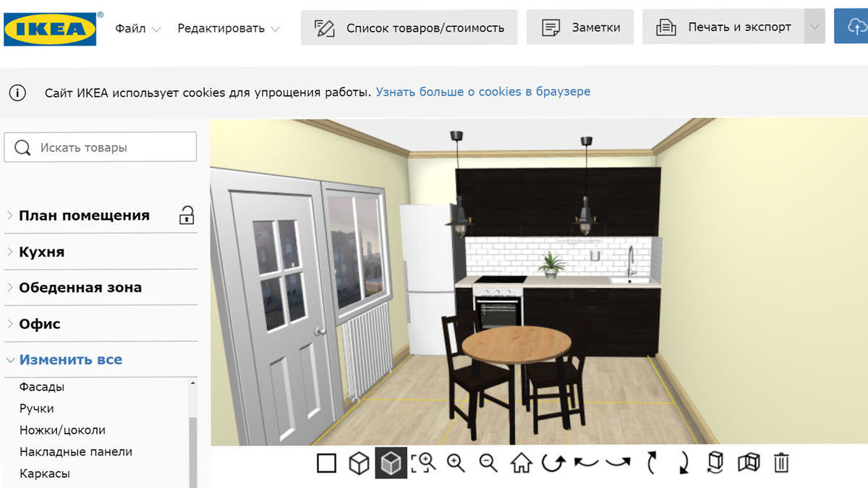This screenshot has height=488, width=868.
Task: Select Каркасы in the list
Action: tap(44, 474)
